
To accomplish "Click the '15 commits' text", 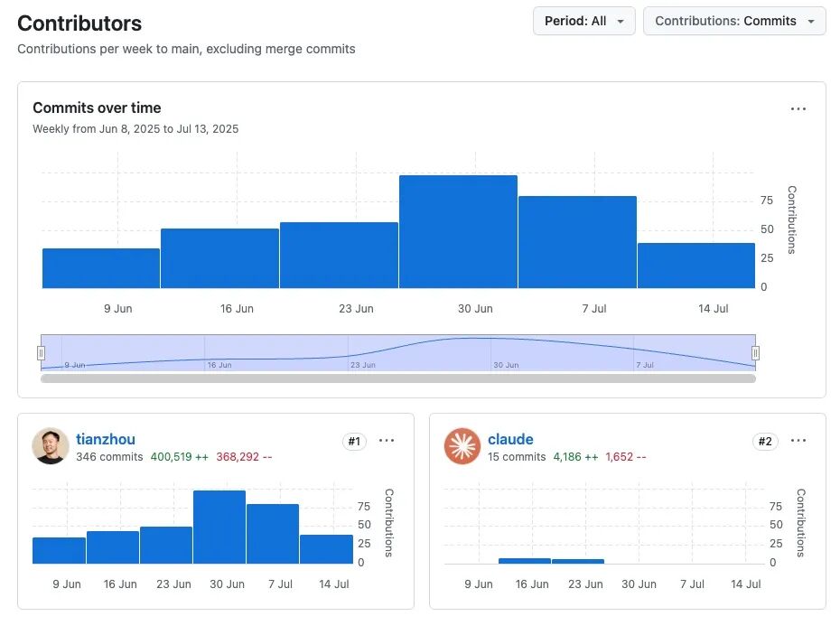I will (517, 457).
